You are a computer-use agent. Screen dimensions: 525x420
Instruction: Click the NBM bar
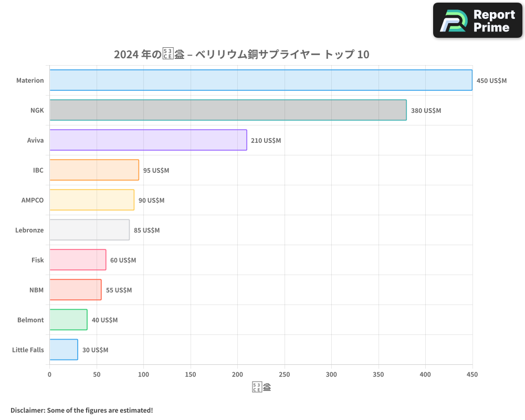pyautogui.click(x=75, y=290)
